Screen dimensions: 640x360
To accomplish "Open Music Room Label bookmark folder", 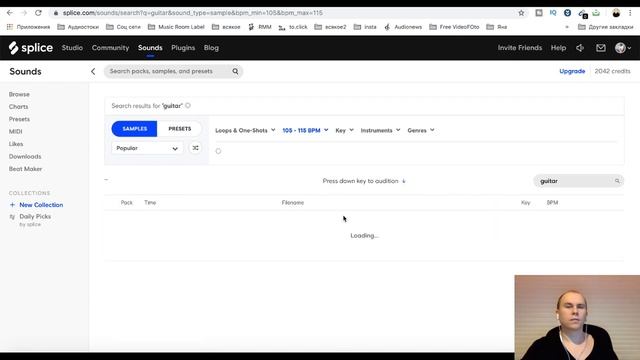I will pos(176,27).
